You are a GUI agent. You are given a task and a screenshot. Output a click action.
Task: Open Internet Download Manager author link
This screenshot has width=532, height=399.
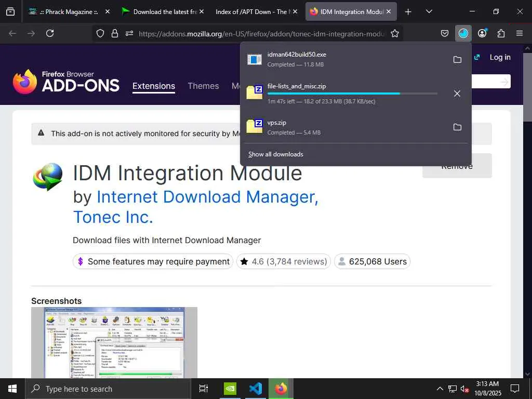pos(207,197)
